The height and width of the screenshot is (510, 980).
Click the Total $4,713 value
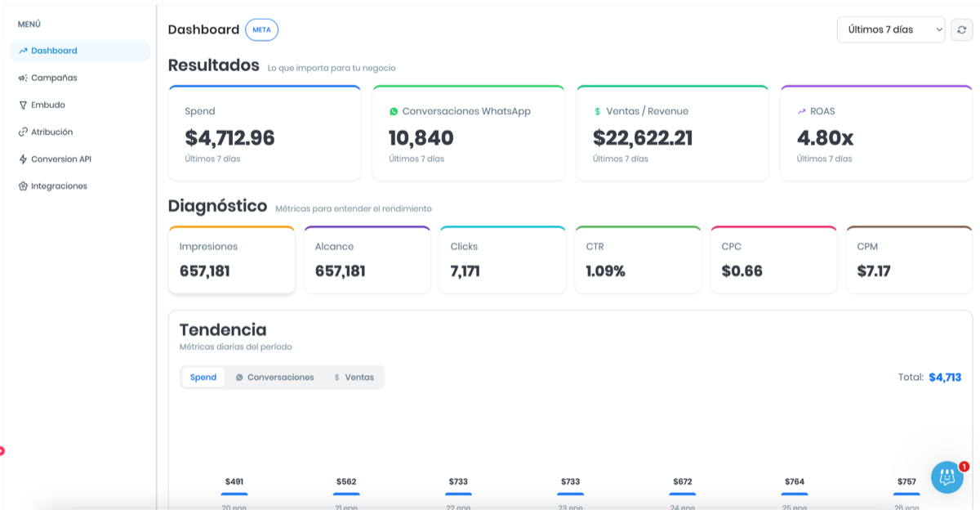[945, 378]
